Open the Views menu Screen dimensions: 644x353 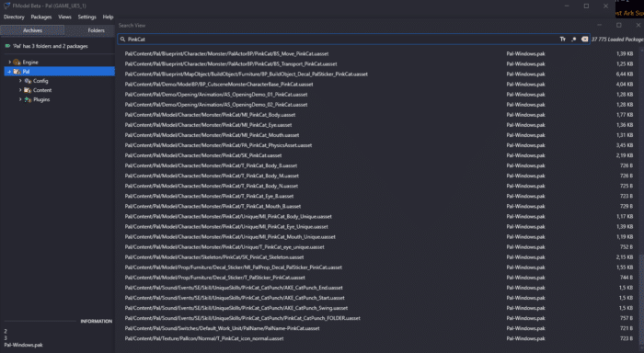(x=64, y=17)
